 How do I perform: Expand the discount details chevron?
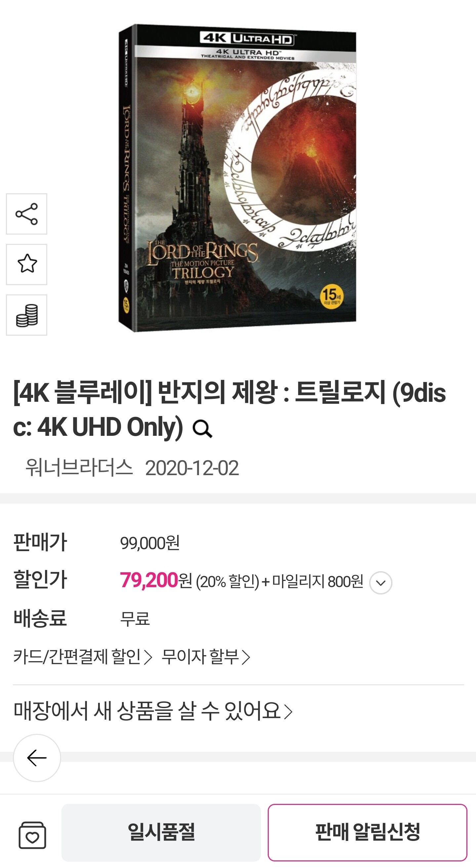pyautogui.click(x=380, y=583)
